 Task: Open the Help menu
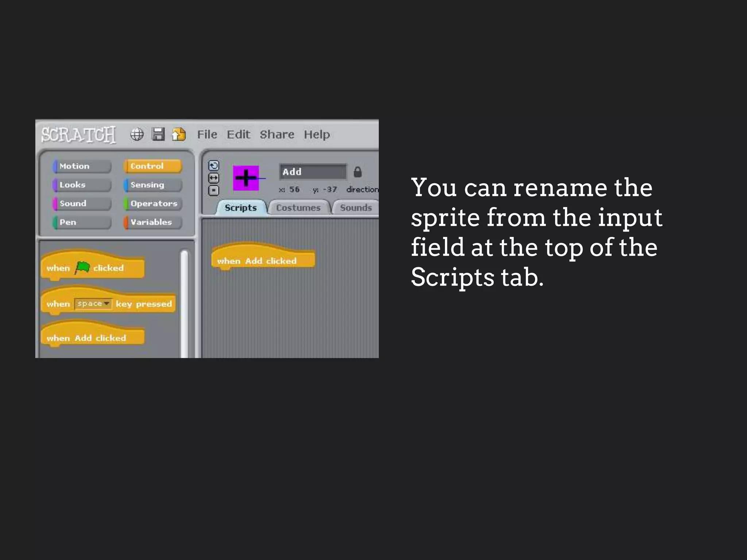point(317,135)
